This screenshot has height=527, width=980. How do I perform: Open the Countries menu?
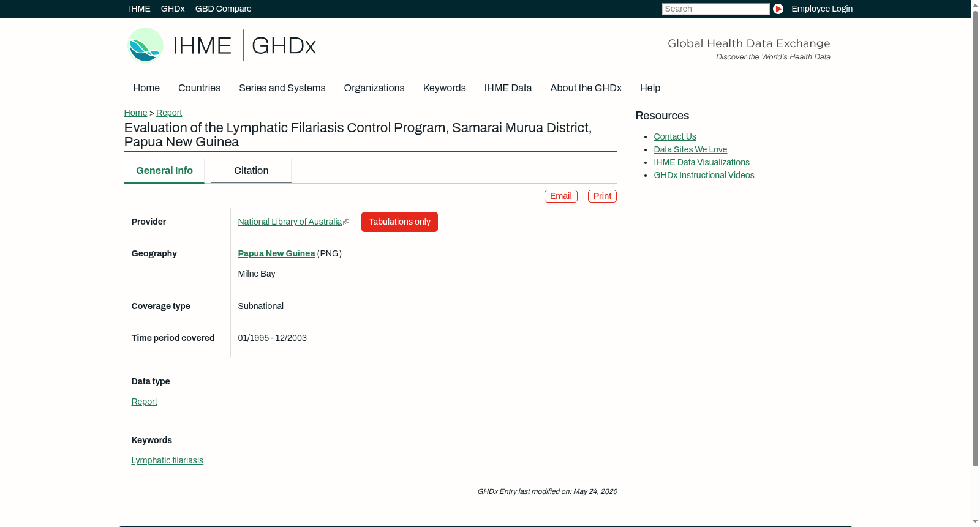[199, 88]
